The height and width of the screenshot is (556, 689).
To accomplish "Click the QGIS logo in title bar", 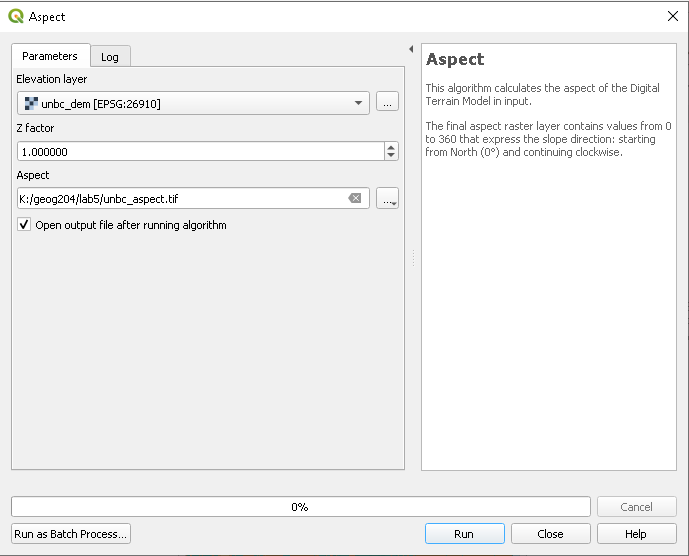I will coord(16,16).
